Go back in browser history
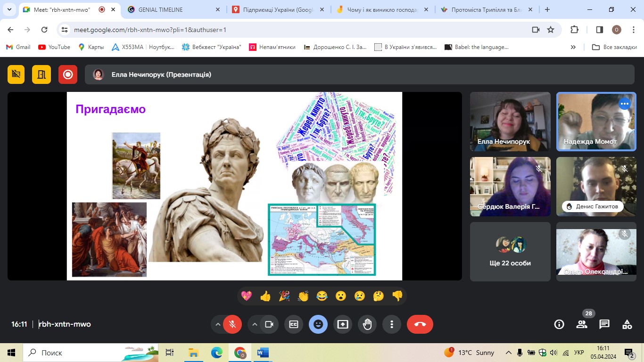Viewport: 644px width, 362px height. click(x=10, y=30)
